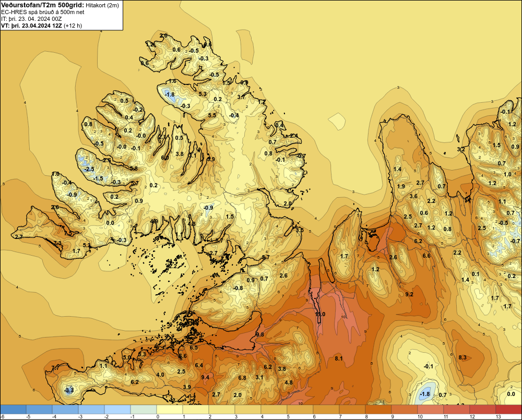The image size is (522, 420).
Task: Click the 6.0 temperature value
Action: [165, 158]
